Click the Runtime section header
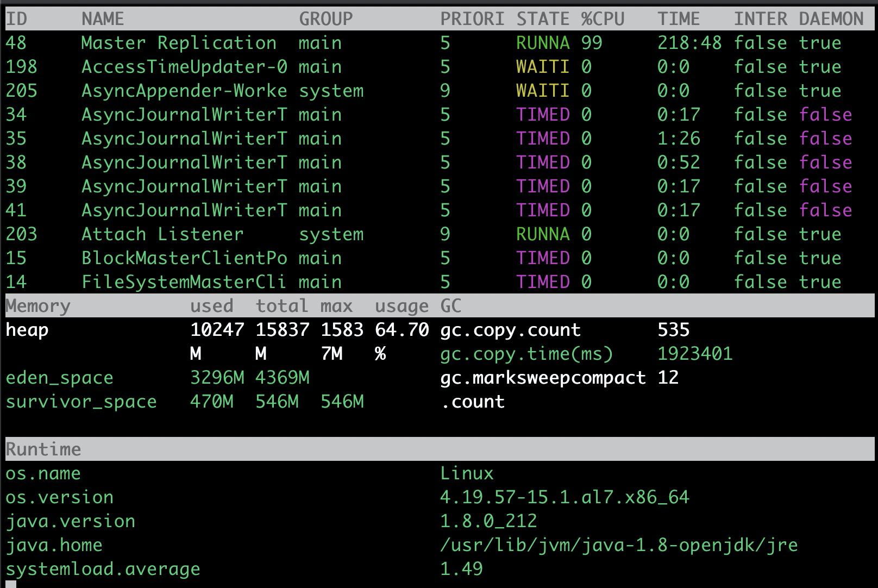Screen dimensions: 878x588 [x=42, y=449]
